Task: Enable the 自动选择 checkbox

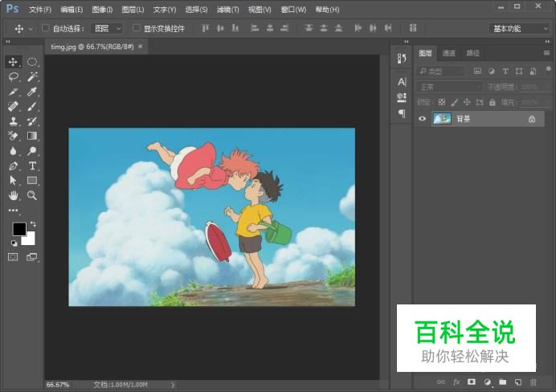Action: 45,28
